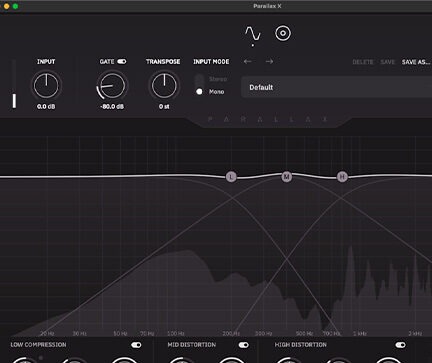The height and width of the screenshot is (363, 432).
Task: Click the High Distortion section label
Action: [301, 345]
